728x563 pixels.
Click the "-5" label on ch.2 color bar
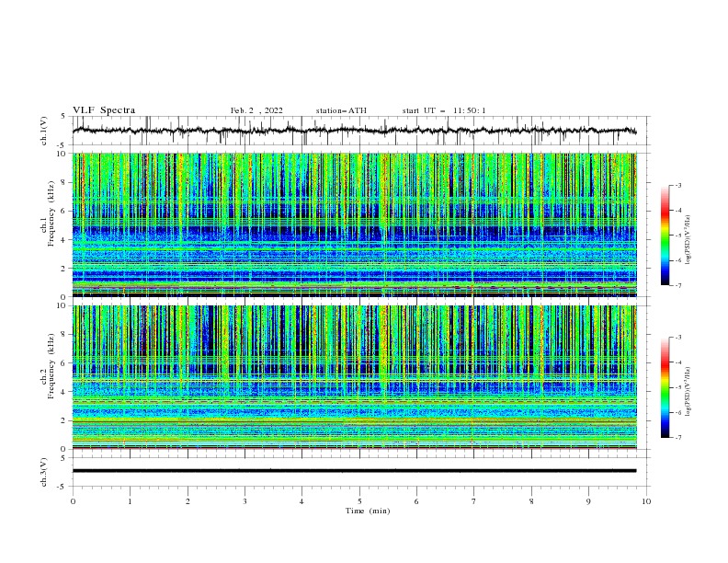(x=677, y=387)
